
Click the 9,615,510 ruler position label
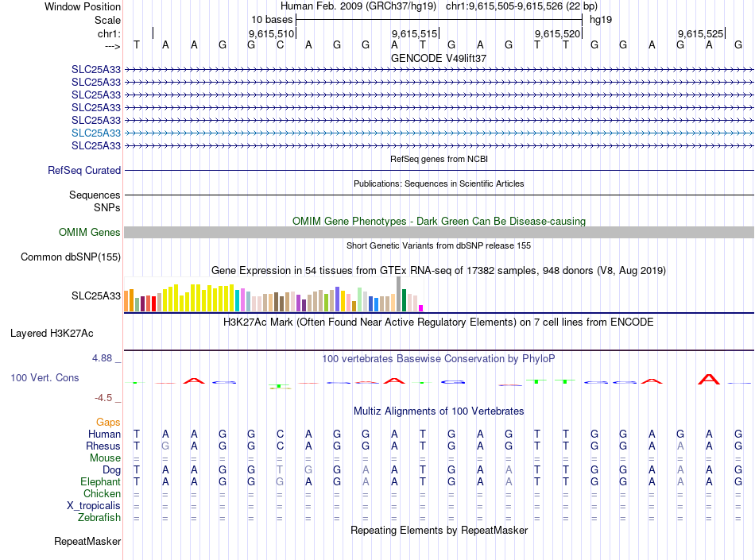click(271, 33)
